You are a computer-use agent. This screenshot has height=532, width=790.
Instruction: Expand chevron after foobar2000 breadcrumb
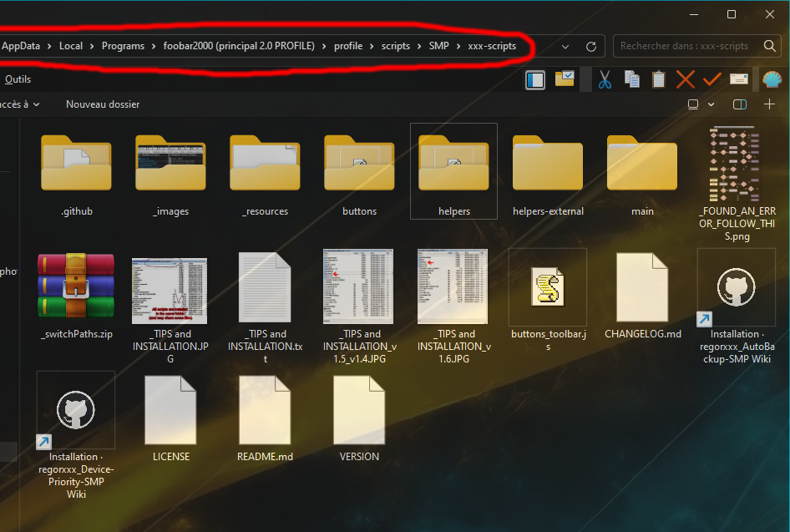click(x=325, y=46)
